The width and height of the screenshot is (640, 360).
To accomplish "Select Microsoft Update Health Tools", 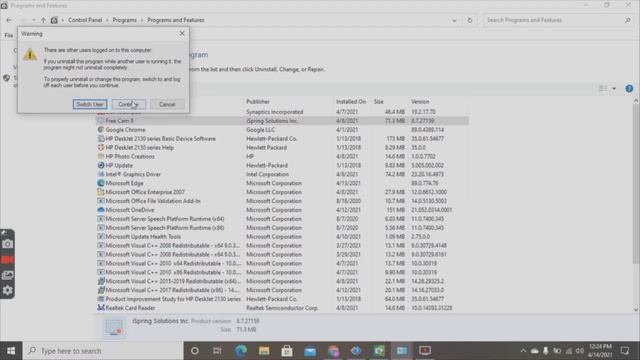I will (x=143, y=237).
